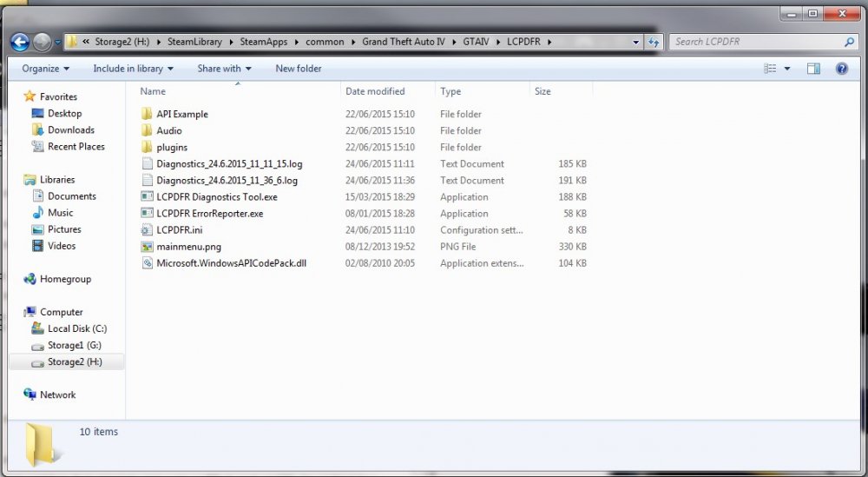Select Microsoft.WindowsAPICodePack.dll file icon
The height and width of the screenshot is (477, 868).
147,263
